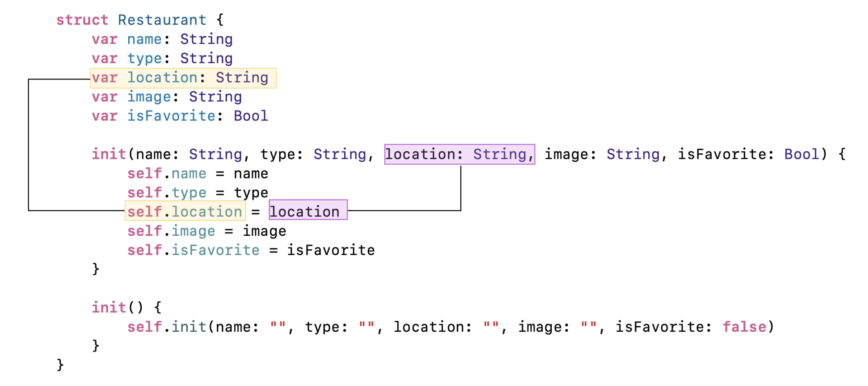The width and height of the screenshot is (868, 386).
Task: Click the empty 'init()' declaration
Action: tap(117, 308)
